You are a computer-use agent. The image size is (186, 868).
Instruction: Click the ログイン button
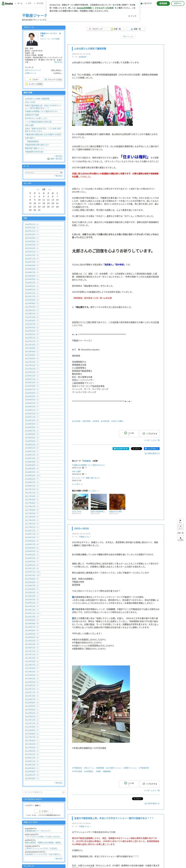point(178,3)
